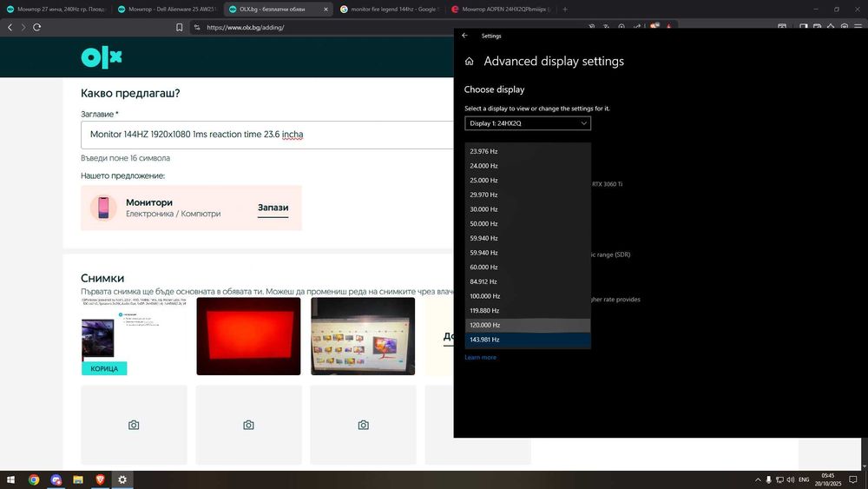Open File Explorer from the taskbar
868x489 pixels.
[x=78, y=479]
